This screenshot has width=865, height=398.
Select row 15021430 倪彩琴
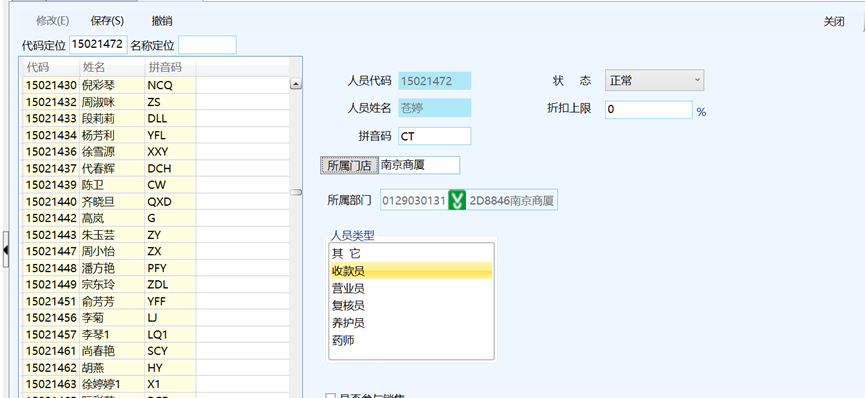[156, 85]
